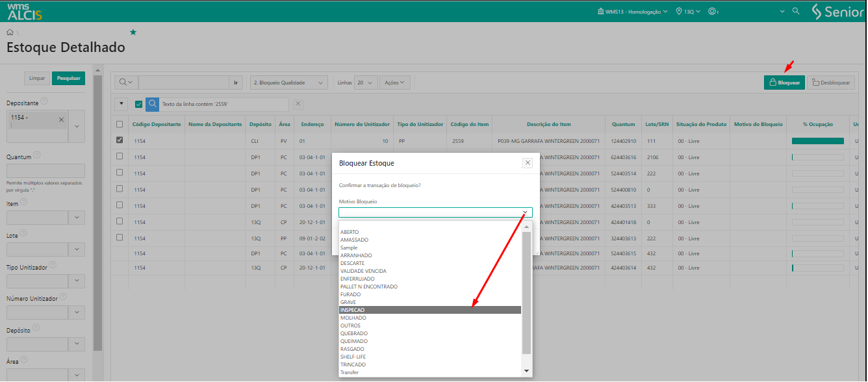Screen dimensions: 868x382
Task: Close the Bloquear Estoque dialog
Action: point(528,163)
